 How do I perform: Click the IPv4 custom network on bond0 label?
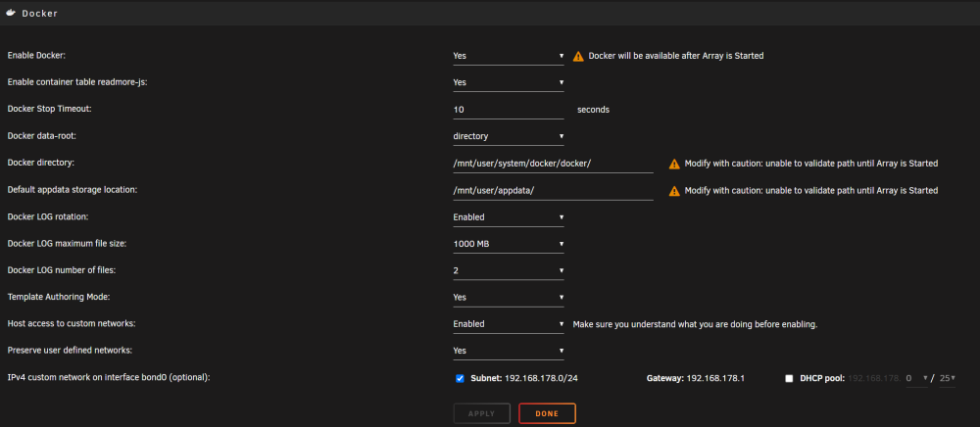pos(109,378)
